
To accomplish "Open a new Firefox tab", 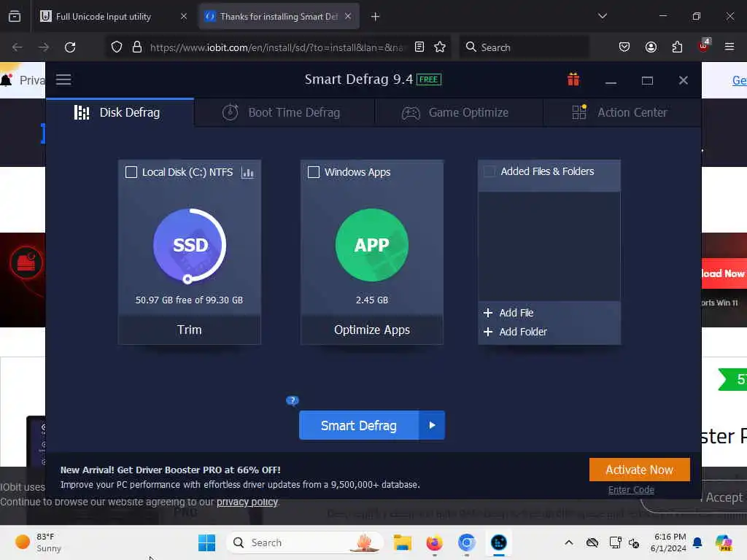I will (376, 17).
